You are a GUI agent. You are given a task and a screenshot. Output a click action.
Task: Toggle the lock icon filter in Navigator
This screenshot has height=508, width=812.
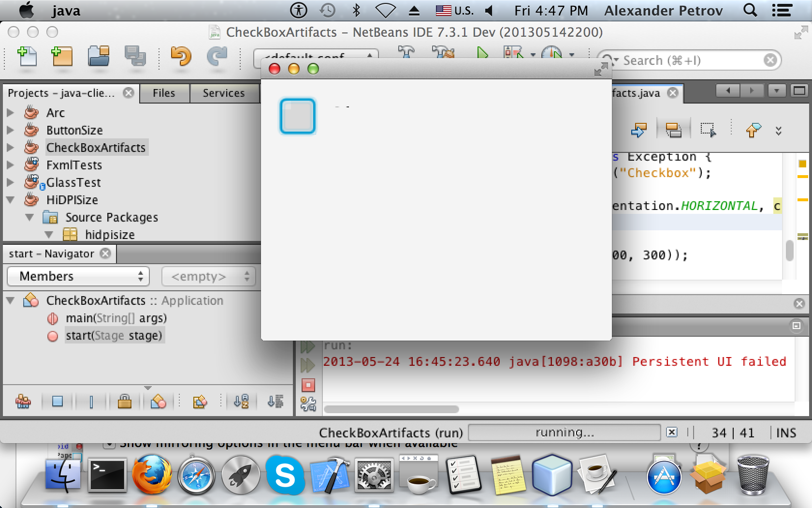point(125,401)
